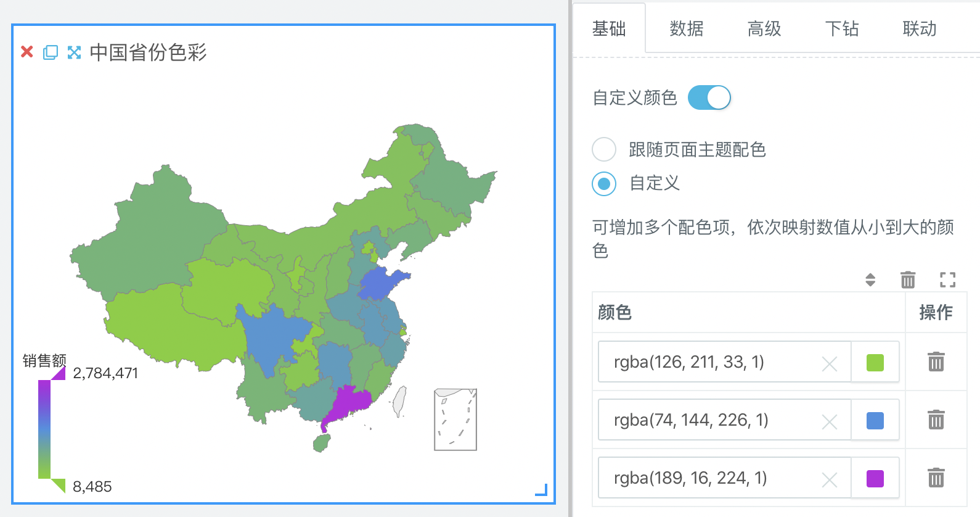
Task: Open the 数据 tab
Action: tap(687, 28)
